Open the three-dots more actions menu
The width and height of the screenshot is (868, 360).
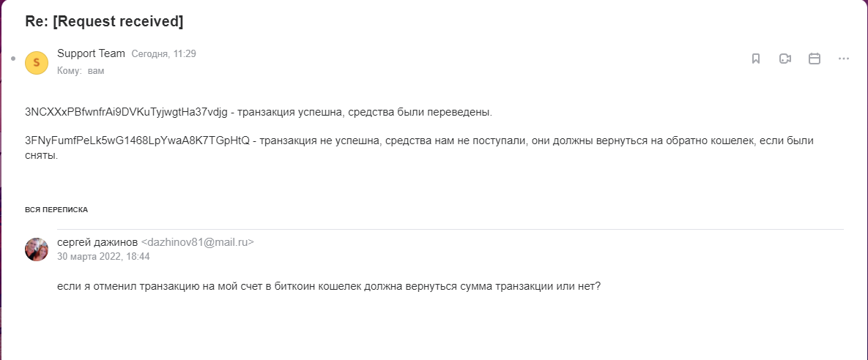coord(843,59)
